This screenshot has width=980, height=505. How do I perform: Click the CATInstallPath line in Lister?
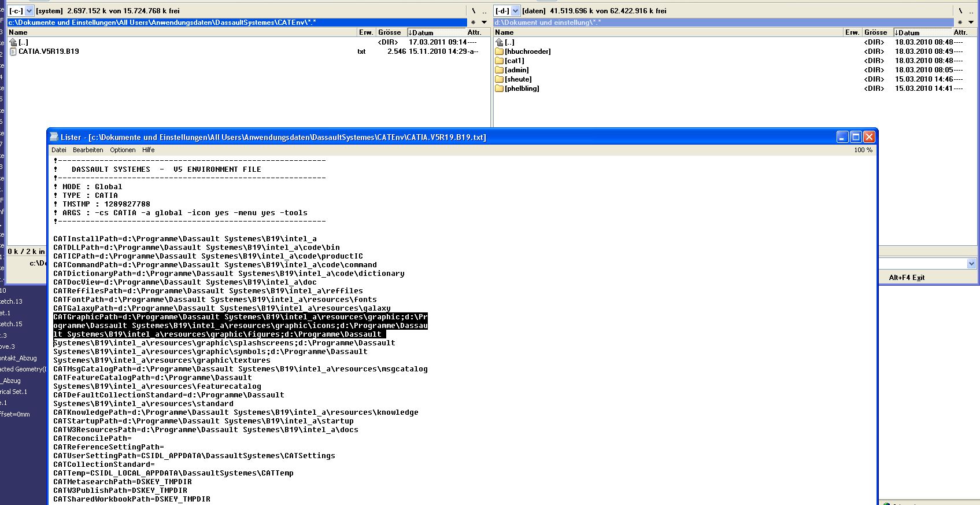tap(185, 239)
